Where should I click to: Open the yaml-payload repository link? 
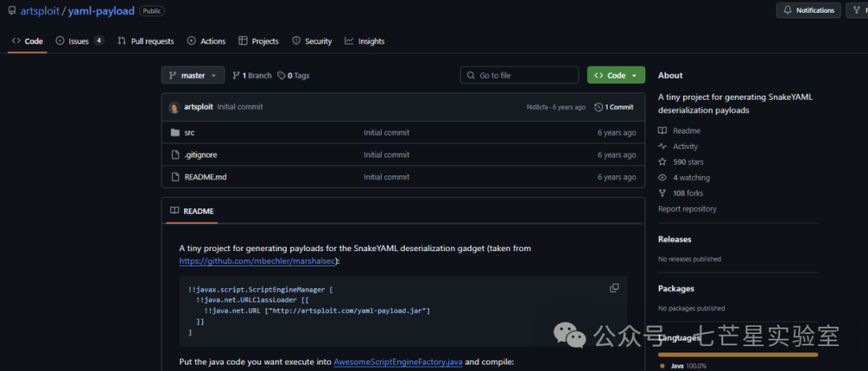point(101,11)
